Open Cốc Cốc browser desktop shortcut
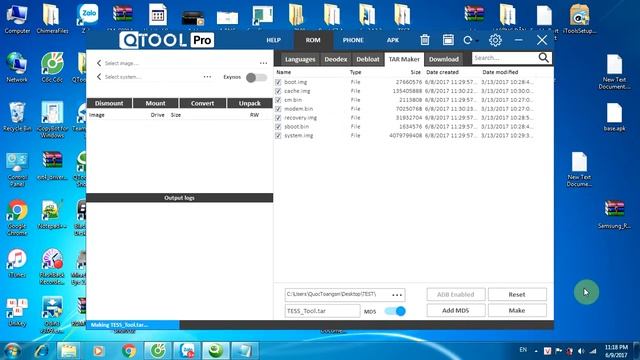 click(52, 68)
